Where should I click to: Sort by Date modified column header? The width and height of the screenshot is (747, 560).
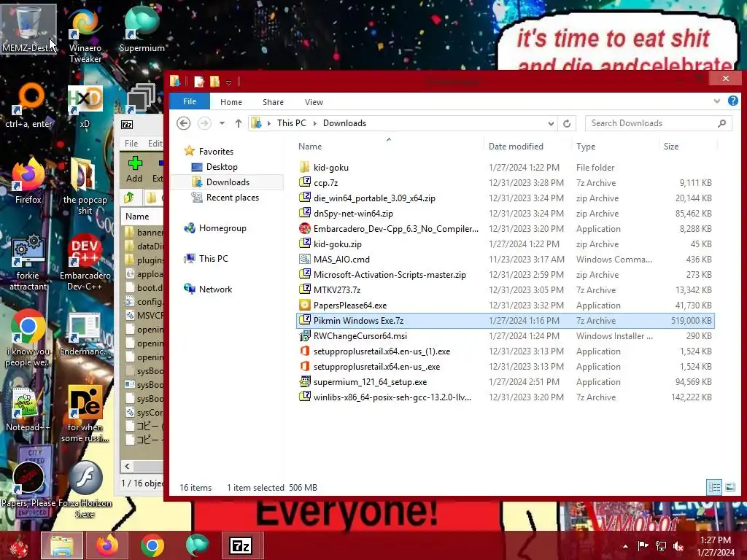516,146
